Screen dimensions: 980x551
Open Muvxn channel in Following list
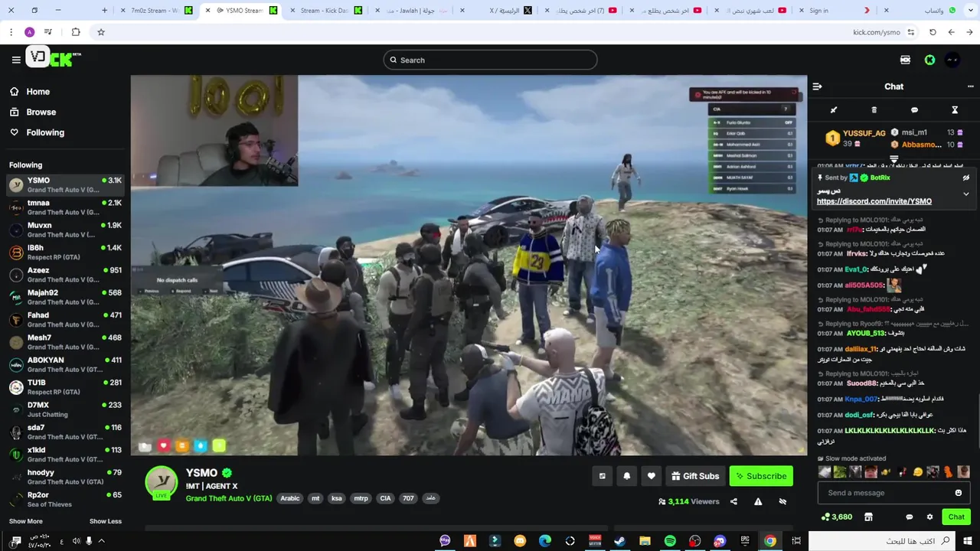coord(65,230)
